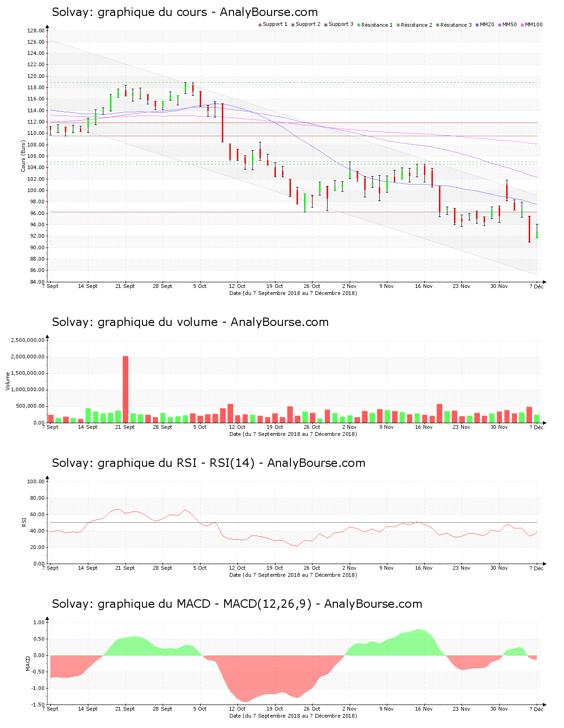
Task: Click the date range caption under MACD chart
Action: click(293, 716)
